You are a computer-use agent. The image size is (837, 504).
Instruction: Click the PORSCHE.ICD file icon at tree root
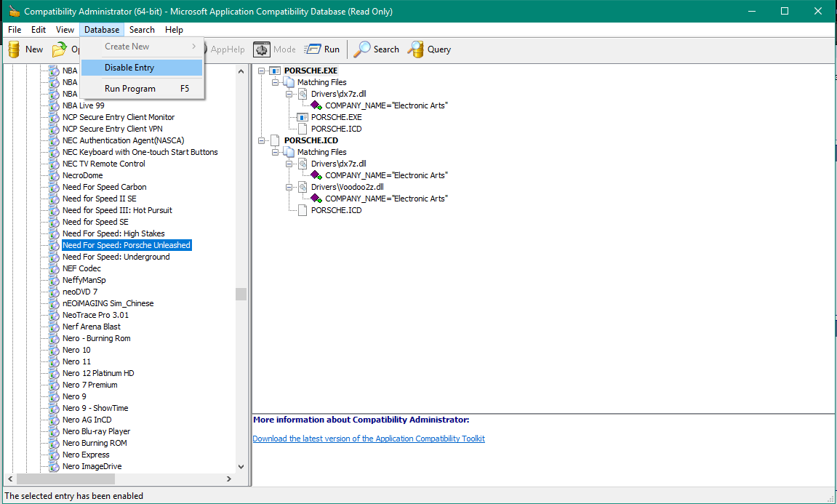click(x=275, y=140)
